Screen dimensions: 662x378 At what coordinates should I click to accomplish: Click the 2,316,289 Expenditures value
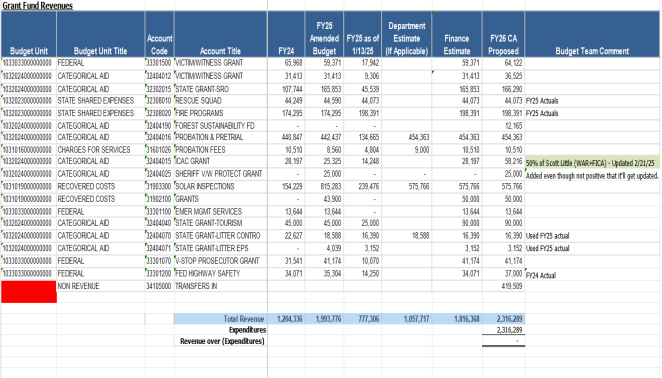(x=503, y=330)
